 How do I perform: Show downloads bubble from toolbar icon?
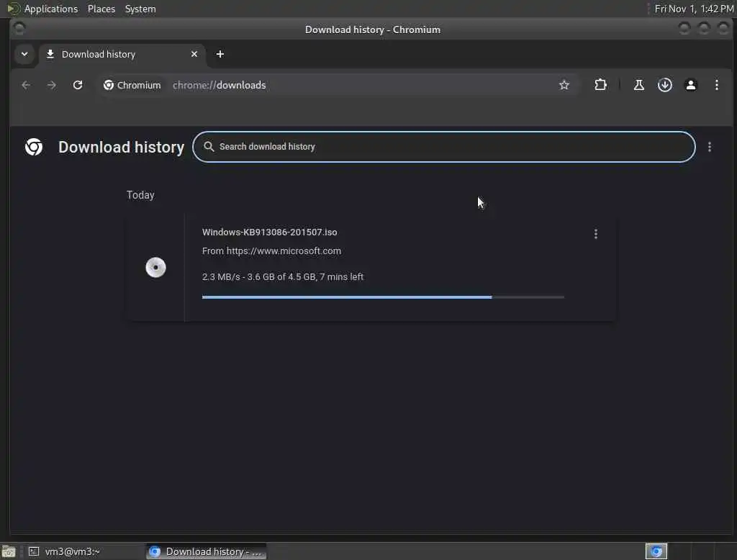coord(664,85)
